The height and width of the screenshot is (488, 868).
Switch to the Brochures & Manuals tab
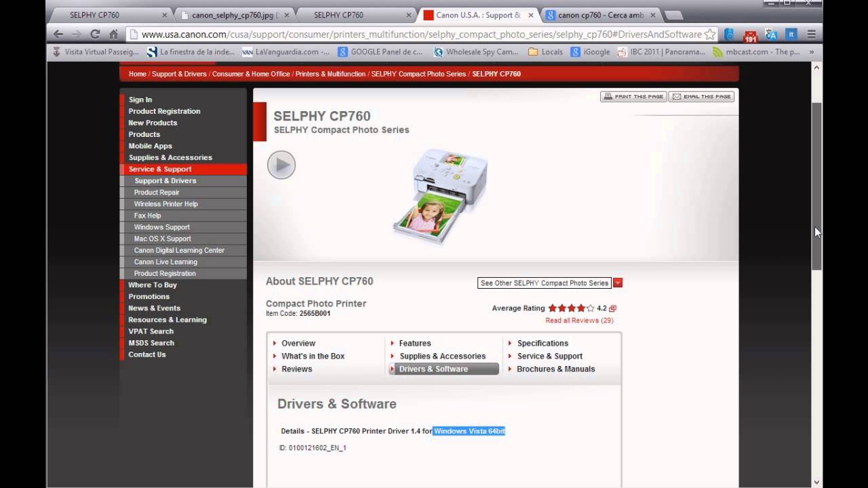click(x=555, y=369)
